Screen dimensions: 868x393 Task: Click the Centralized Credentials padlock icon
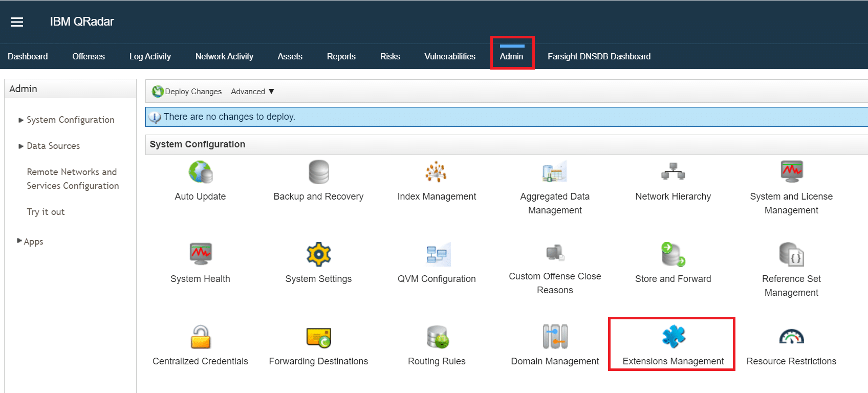[x=201, y=337]
